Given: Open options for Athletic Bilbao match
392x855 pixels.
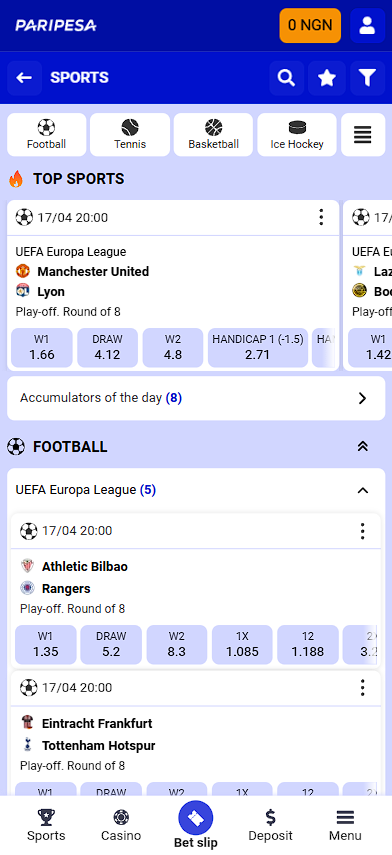Looking at the screenshot, I should (363, 531).
